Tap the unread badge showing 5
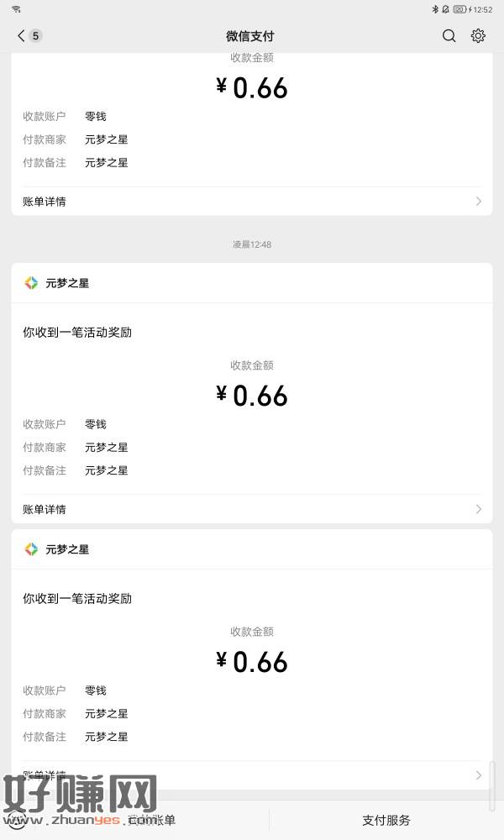The width and height of the screenshot is (504, 840). (x=35, y=36)
